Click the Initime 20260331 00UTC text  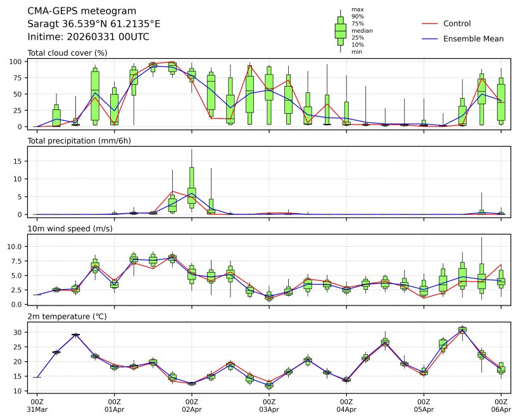click(x=88, y=37)
